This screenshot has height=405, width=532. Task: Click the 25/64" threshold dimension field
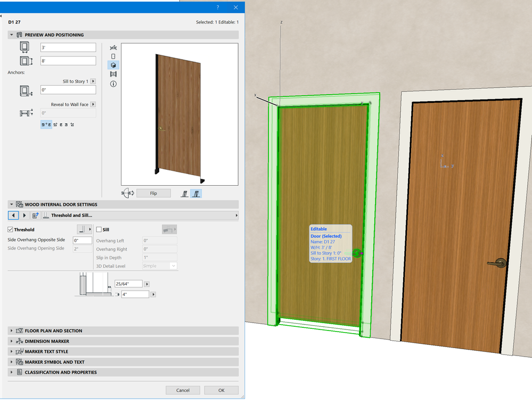tap(128, 284)
